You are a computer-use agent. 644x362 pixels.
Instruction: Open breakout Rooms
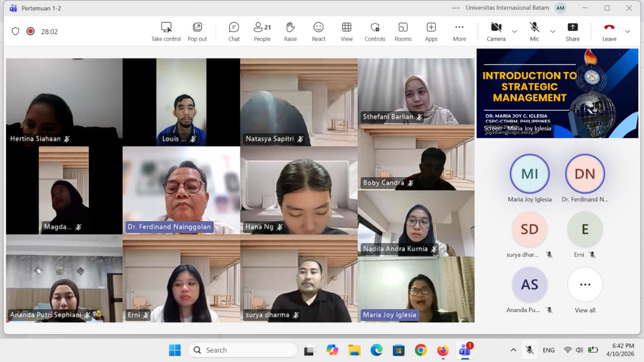403,31
